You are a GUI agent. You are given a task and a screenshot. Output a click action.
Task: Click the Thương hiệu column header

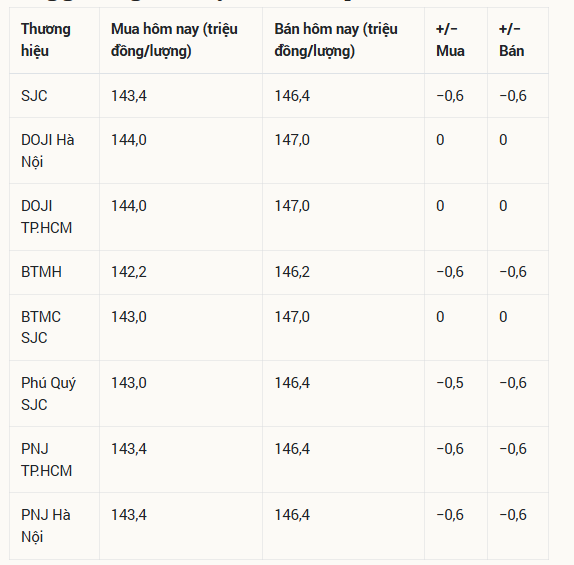pos(46,40)
